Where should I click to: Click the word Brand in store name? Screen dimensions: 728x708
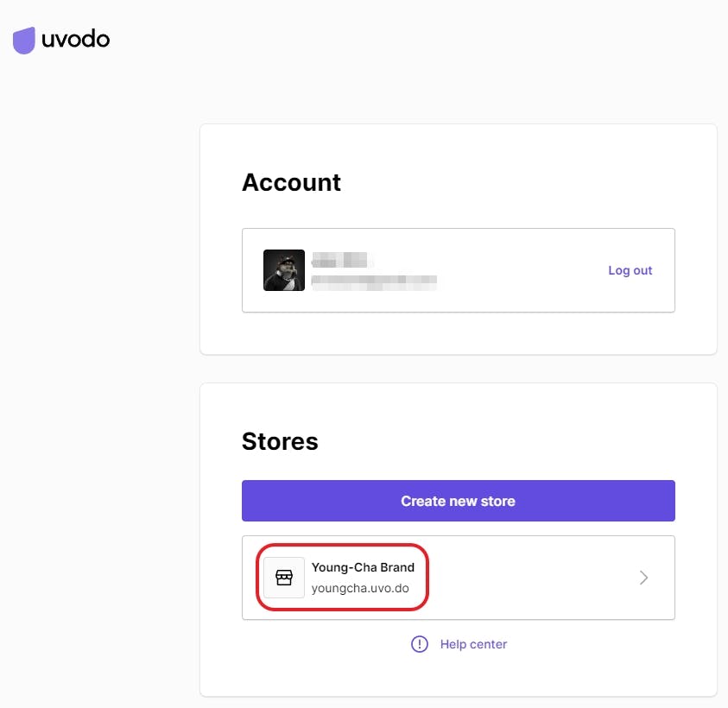click(x=397, y=567)
